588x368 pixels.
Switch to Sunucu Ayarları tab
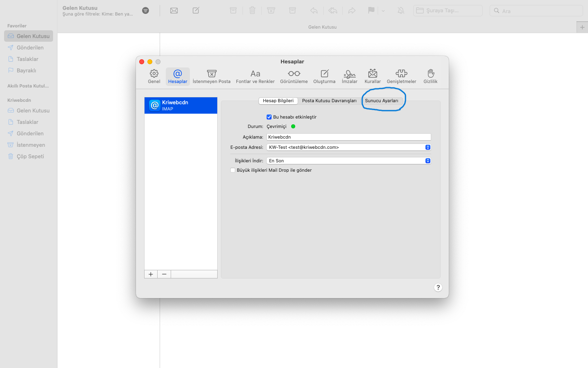pos(381,101)
